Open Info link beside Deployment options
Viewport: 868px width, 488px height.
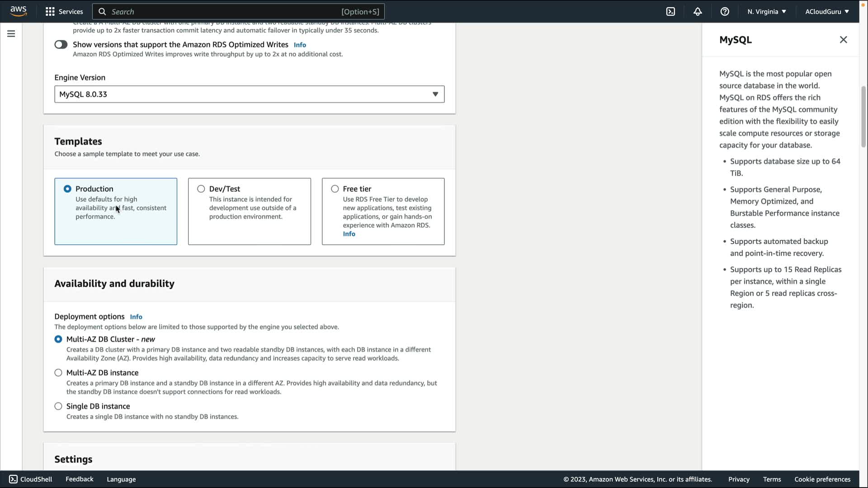pyautogui.click(x=136, y=317)
